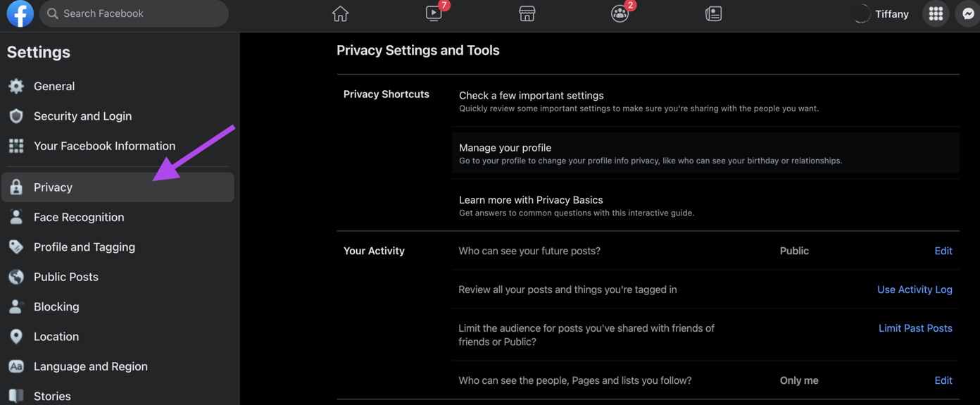This screenshot has height=405, width=980.
Task: Click the Settings heading
Action: 39,52
